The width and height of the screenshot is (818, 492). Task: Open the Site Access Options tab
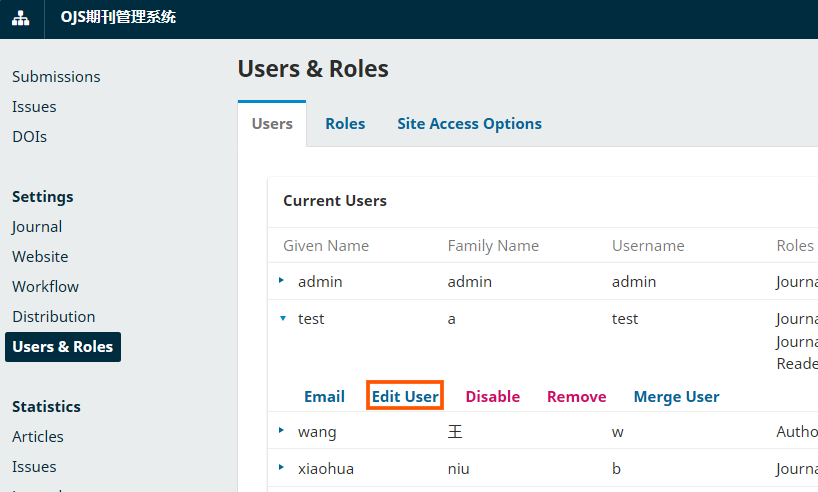(470, 124)
